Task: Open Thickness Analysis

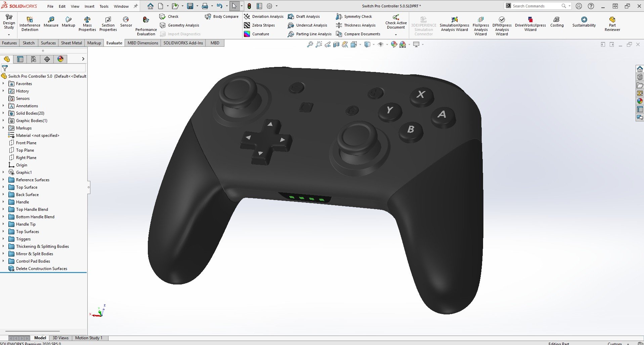Action: click(356, 25)
